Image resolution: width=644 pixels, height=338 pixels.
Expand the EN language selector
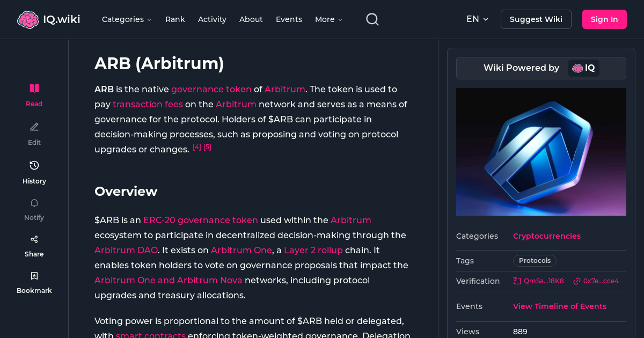tap(477, 19)
